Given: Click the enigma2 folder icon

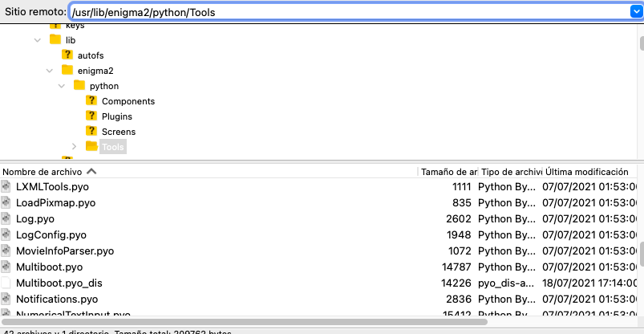Looking at the screenshot, I should click(67, 71).
